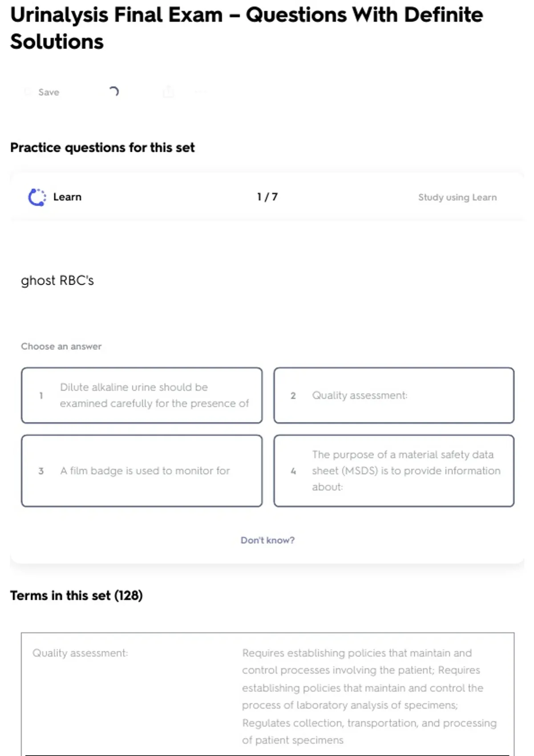Click the 'Practice questions for this set' heading

[x=102, y=148]
